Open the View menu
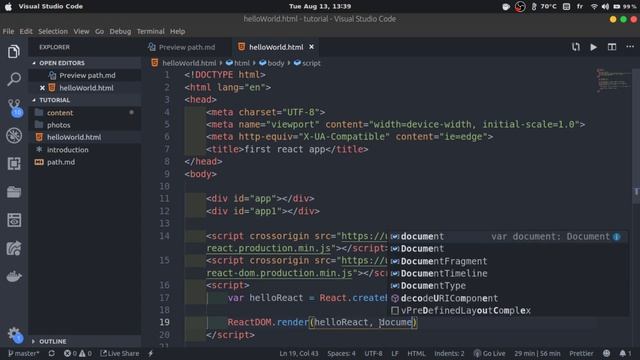This screenshot has width=640, height=360. pyautogui.click(x=81, y=31)
